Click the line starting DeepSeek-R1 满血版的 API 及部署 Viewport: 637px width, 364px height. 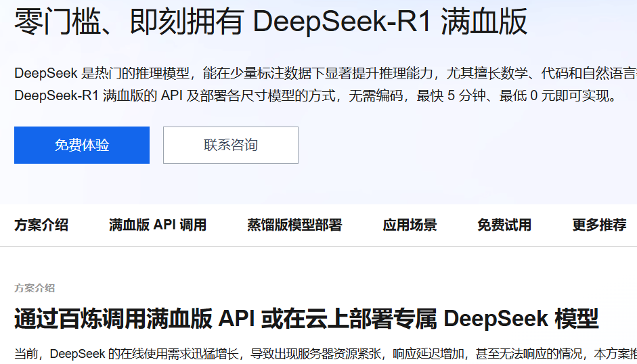316,95
